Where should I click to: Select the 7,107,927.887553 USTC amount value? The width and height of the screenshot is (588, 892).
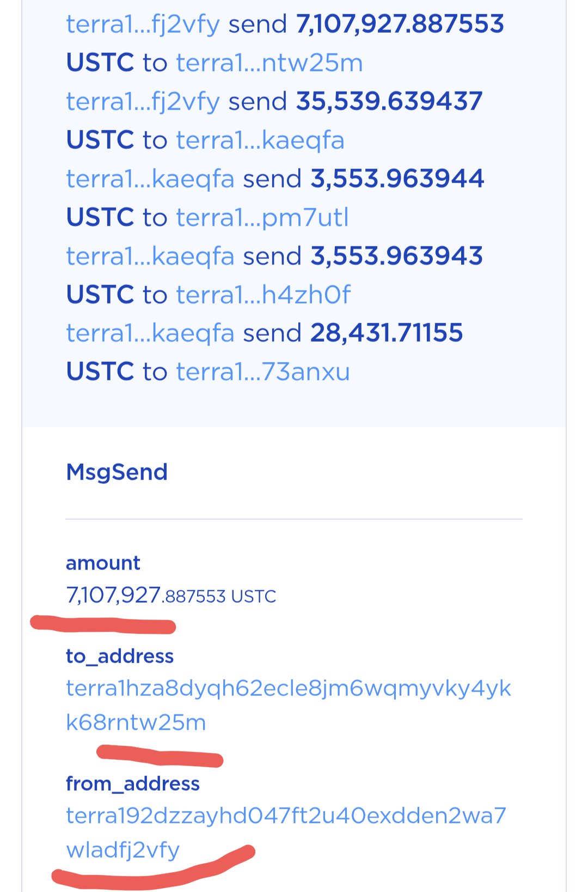171,595
